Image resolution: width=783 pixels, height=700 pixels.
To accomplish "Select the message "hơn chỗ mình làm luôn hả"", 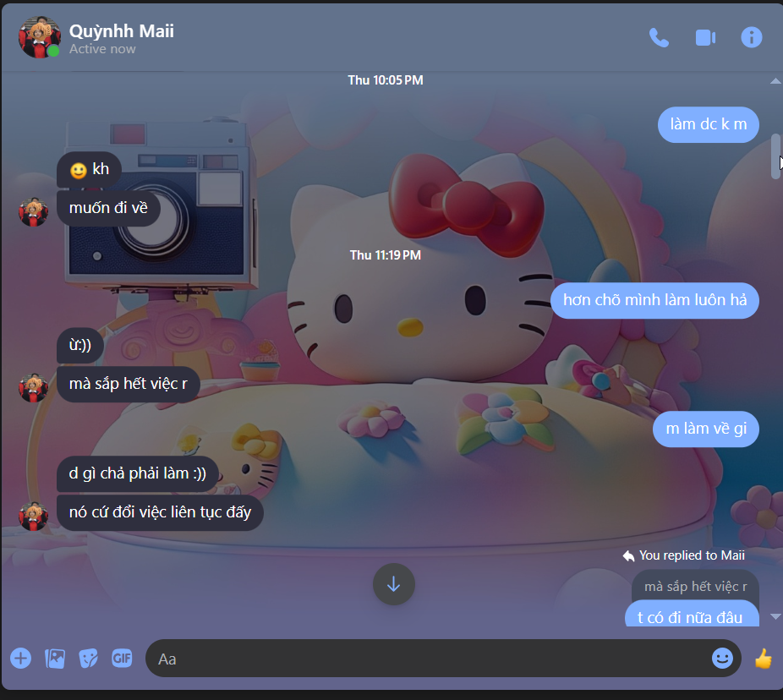I will [x=654, y=300].
